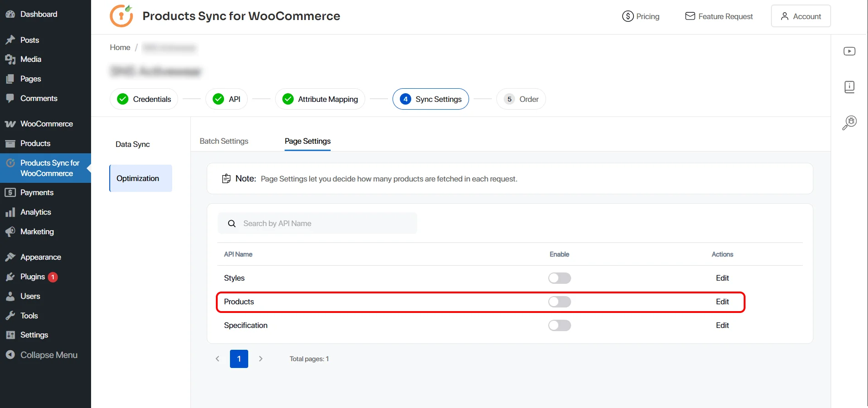
Task: Click the Home breadcrumb link
Action: click(x=120, y=47)
